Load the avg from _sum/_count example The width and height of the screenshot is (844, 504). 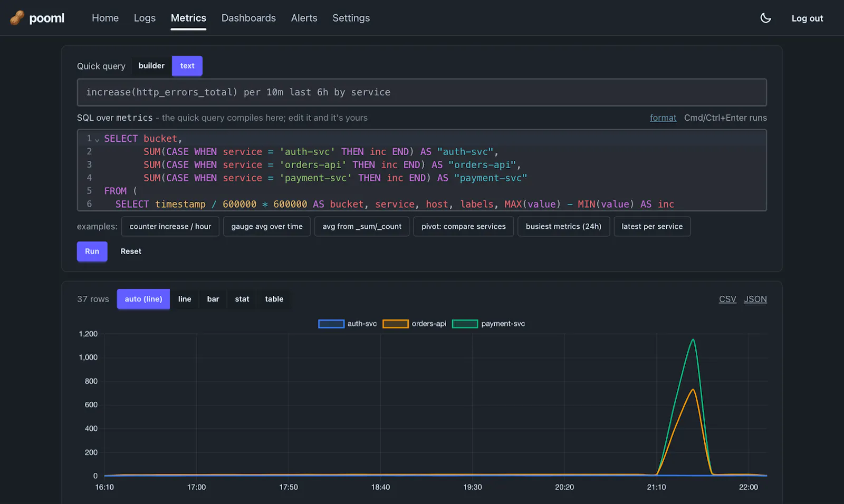[362, 226]
